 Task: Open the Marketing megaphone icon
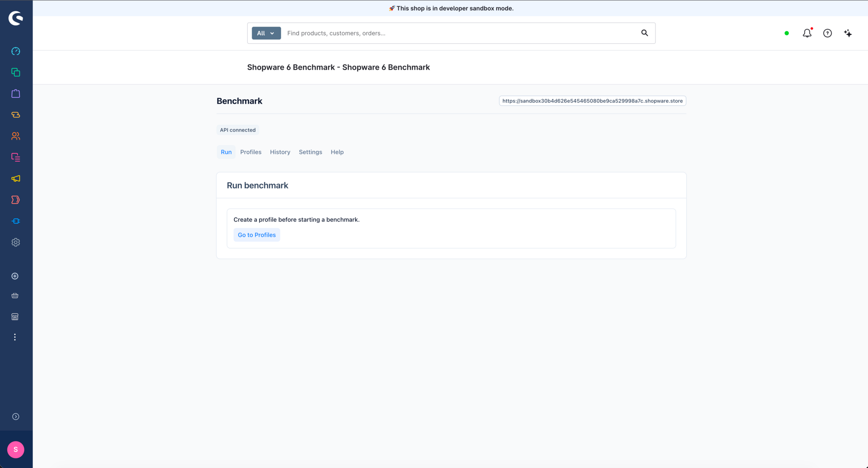click(x=16, y=179)
